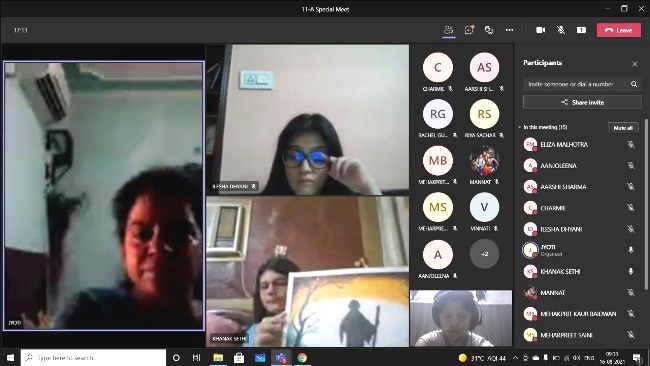Click mic icon next to KHANAK SETHI
This screenshot has width=650, height=366.
[631, 271]
